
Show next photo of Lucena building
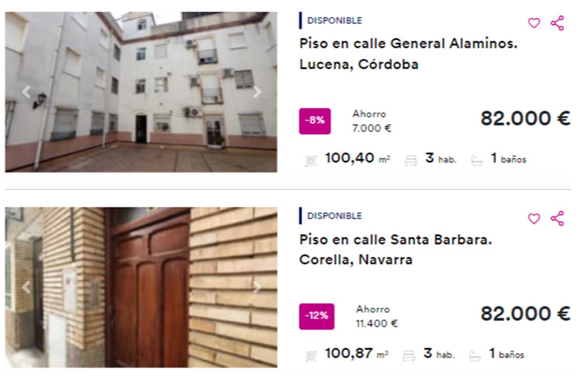257,92
